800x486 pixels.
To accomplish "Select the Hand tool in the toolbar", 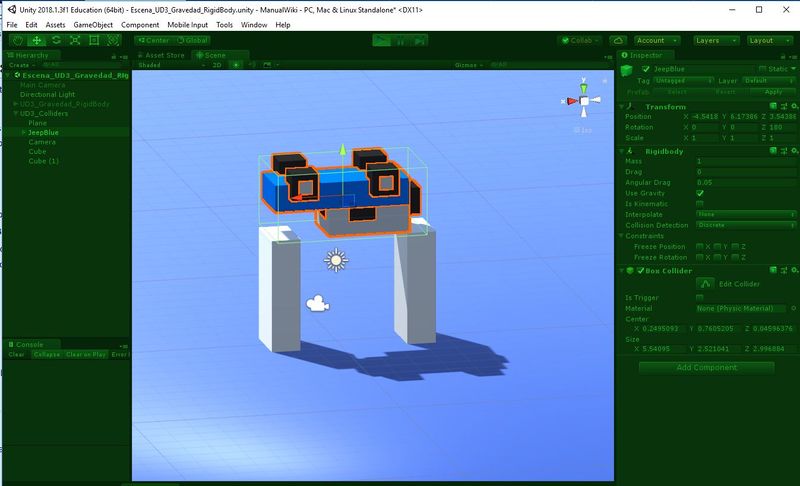I will (x=18, y=40).
